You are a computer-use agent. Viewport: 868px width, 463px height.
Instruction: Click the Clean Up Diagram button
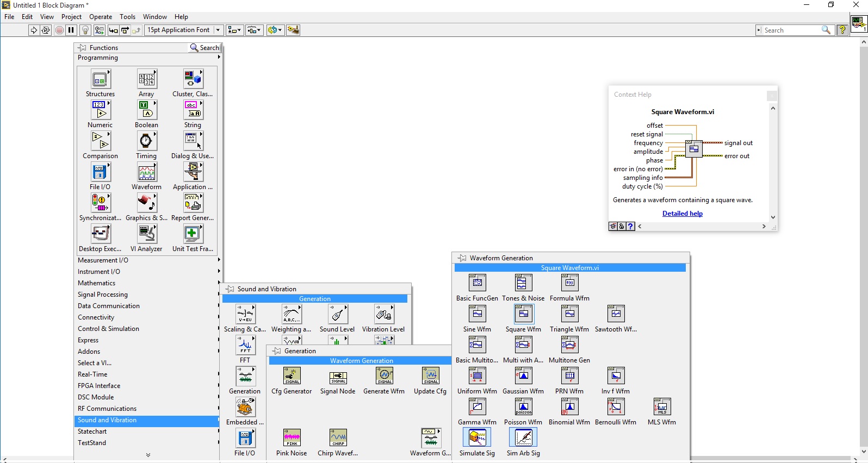click(293, 30)
